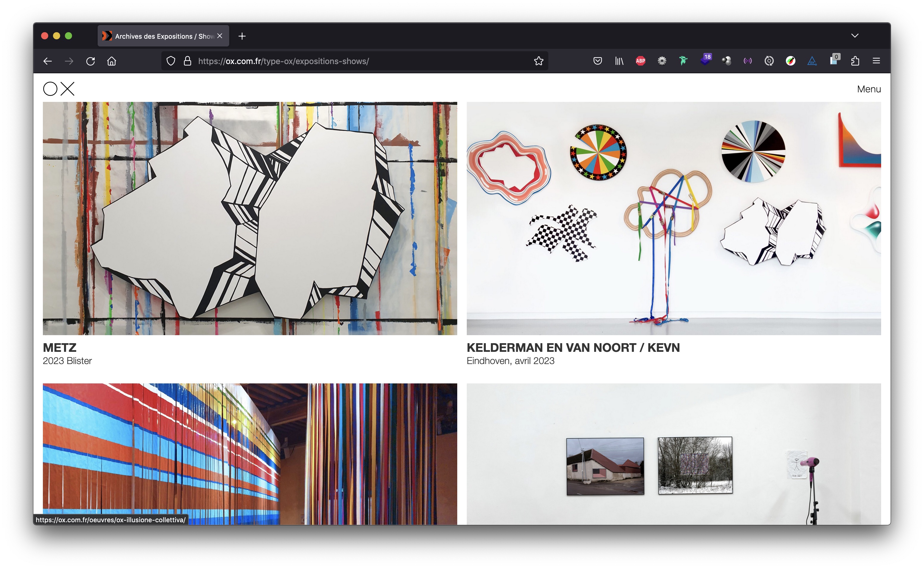Click the OX logo
This screenshot has height=569, width=924.
point(59,89)
